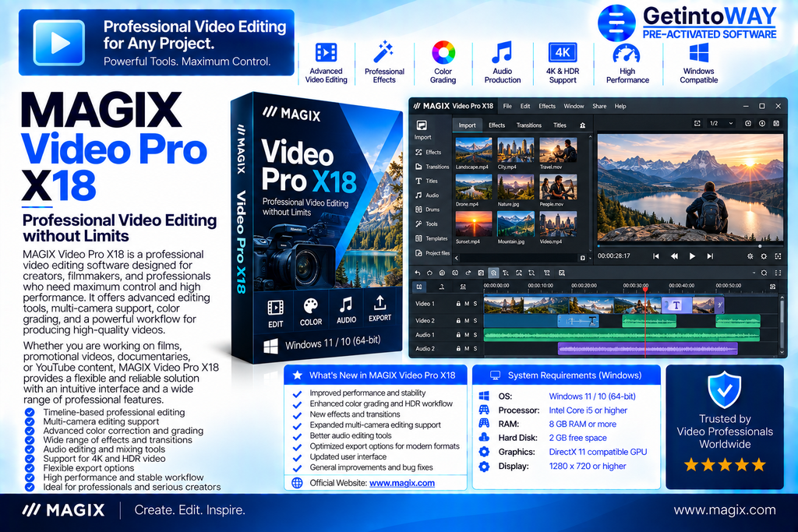The image size is (798, 532).
Task: Open the Window menu
Action: (574, 106)
